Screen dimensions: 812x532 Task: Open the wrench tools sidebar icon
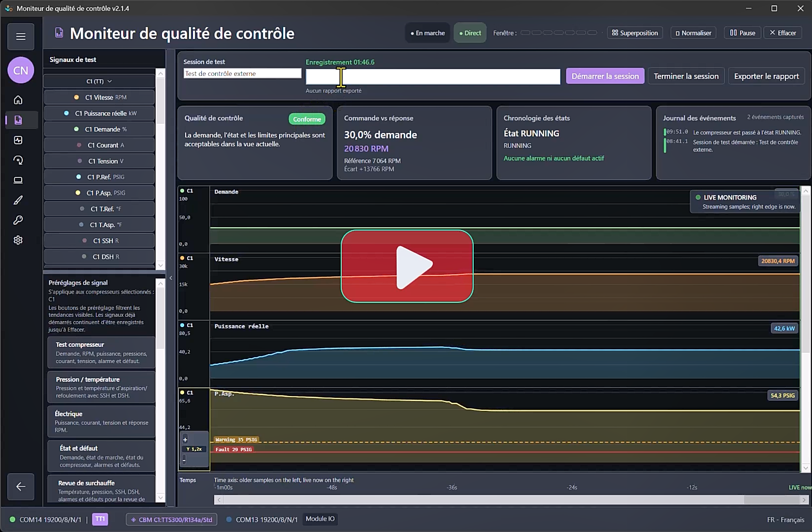[x=18, y=220]
